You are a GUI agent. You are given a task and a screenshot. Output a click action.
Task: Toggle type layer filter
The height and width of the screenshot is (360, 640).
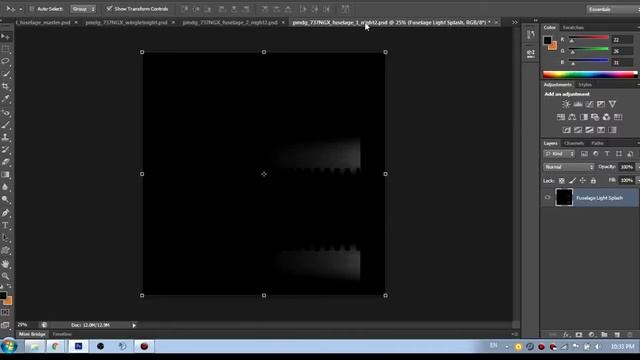[x=607, y=154]
